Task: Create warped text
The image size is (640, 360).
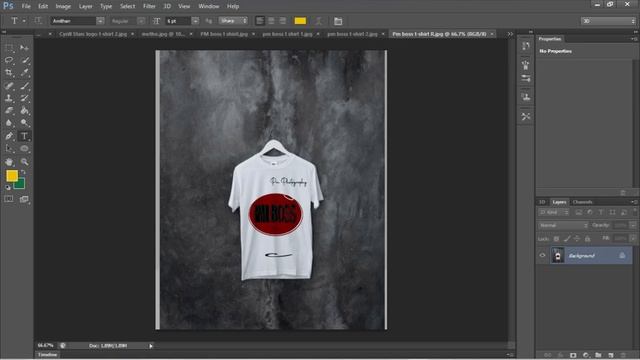Action: (319, 21)
